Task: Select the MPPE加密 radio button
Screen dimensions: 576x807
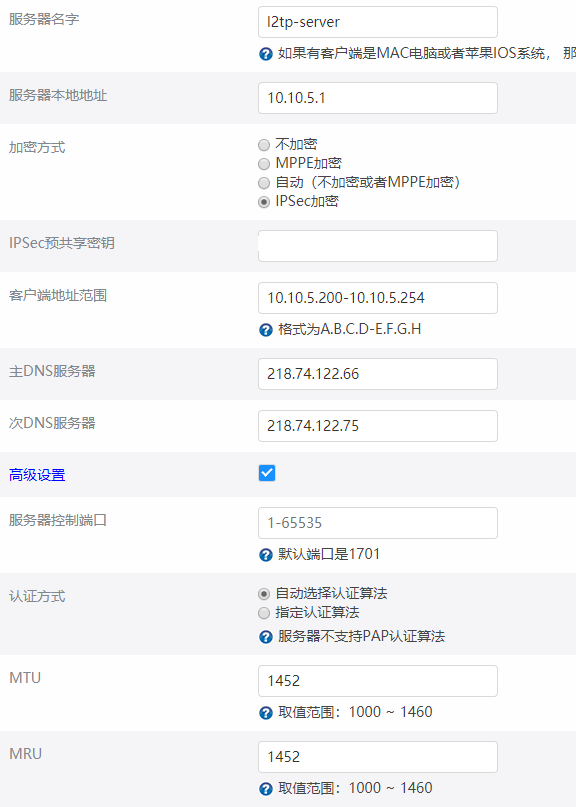Action: [264, 164]
